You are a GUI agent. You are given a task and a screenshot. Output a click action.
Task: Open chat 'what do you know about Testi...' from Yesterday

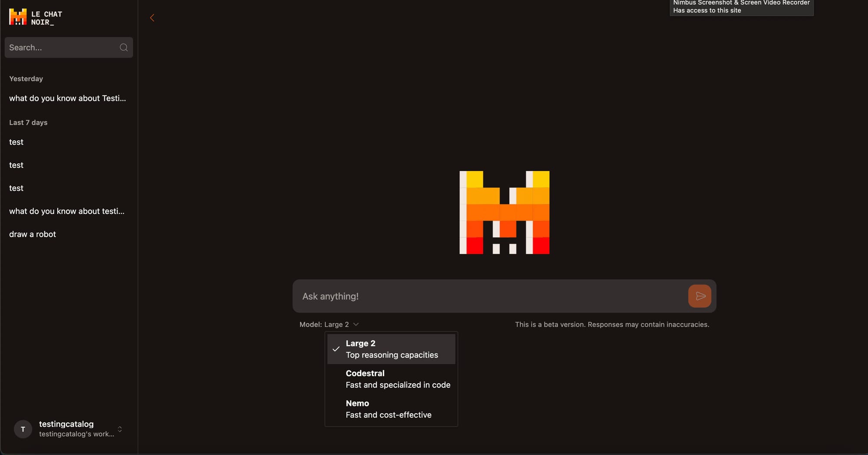[68, 98]
